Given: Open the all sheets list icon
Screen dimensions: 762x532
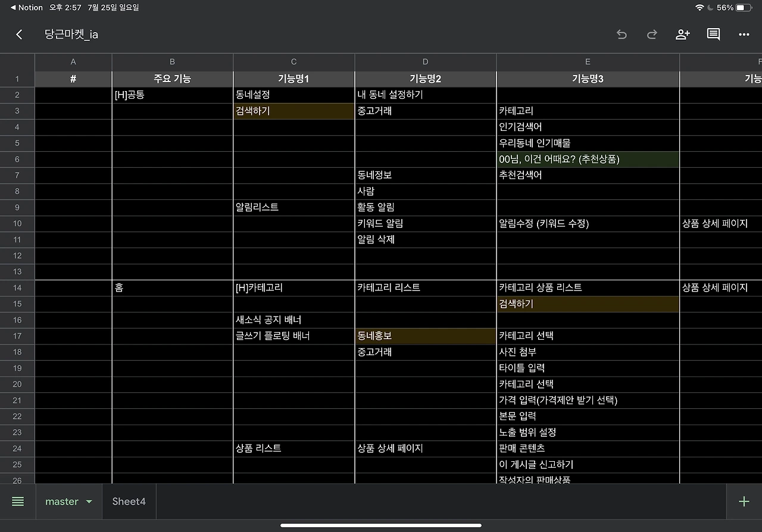Looking at the screenshot, I should 18,502.
